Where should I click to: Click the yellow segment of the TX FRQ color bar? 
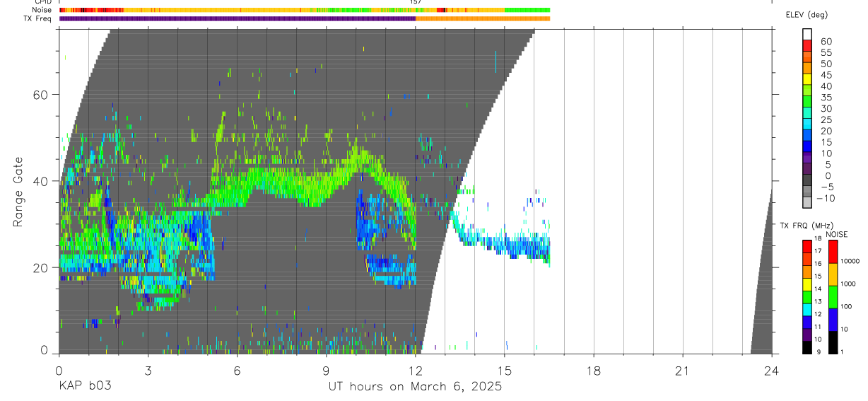tap(807, 285)
